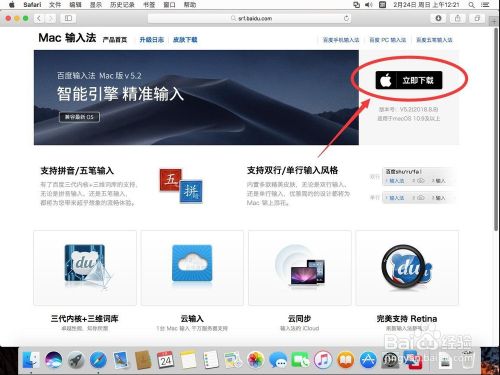Show all tabs overview
This screenshot has width=500, height=375.
477,18
